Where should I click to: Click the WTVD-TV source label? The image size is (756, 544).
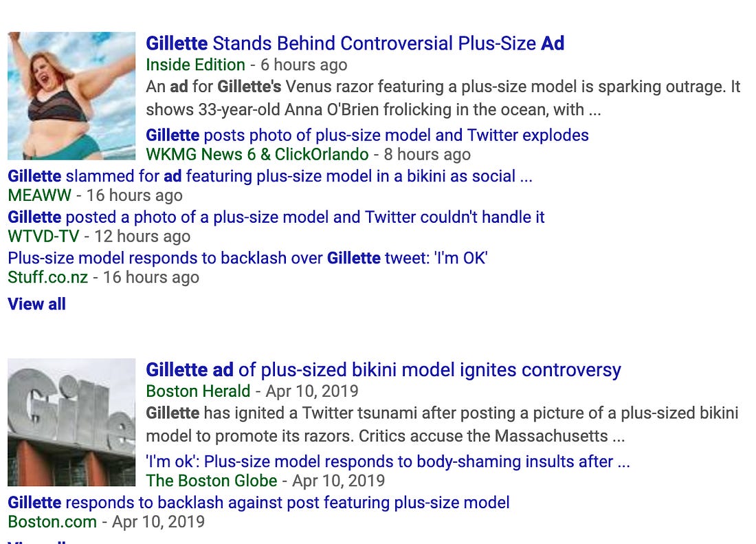click(43, 237)
